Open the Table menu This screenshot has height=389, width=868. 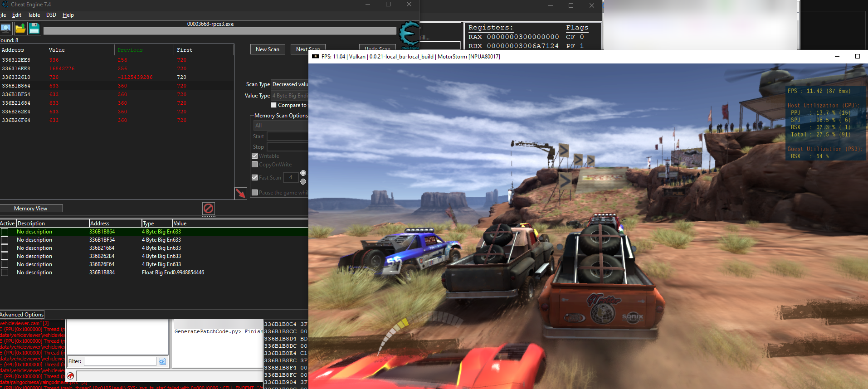coord(34,15)
